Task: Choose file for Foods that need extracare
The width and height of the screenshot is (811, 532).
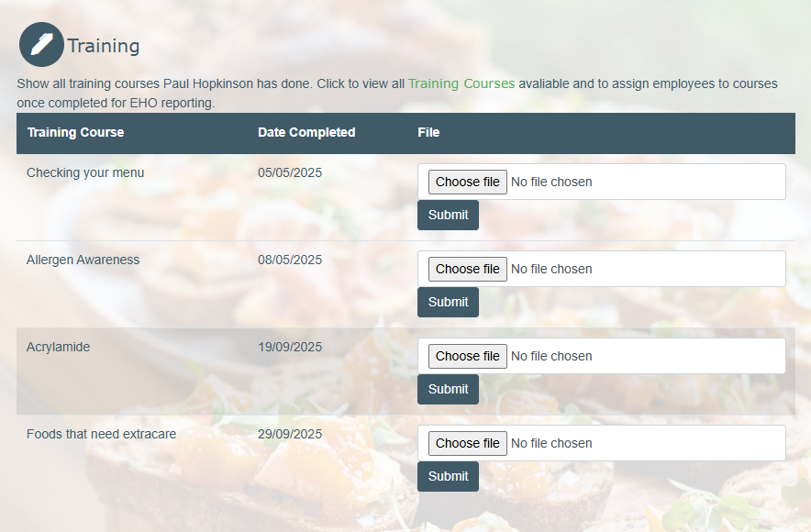Action: [468, 443]
